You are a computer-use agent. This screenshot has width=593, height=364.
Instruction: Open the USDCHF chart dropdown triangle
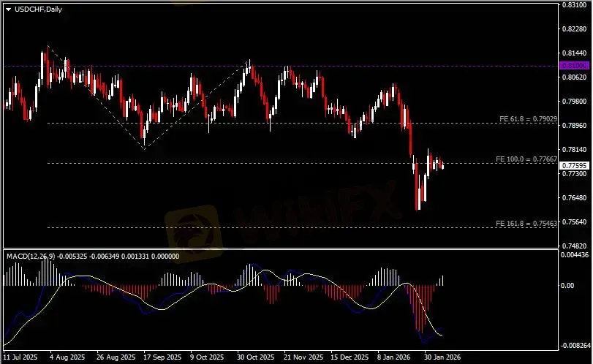(x=9, y=9)
